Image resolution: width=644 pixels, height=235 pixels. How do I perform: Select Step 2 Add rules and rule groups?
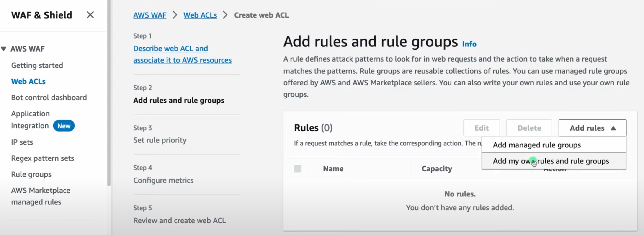tap(179, 100)
